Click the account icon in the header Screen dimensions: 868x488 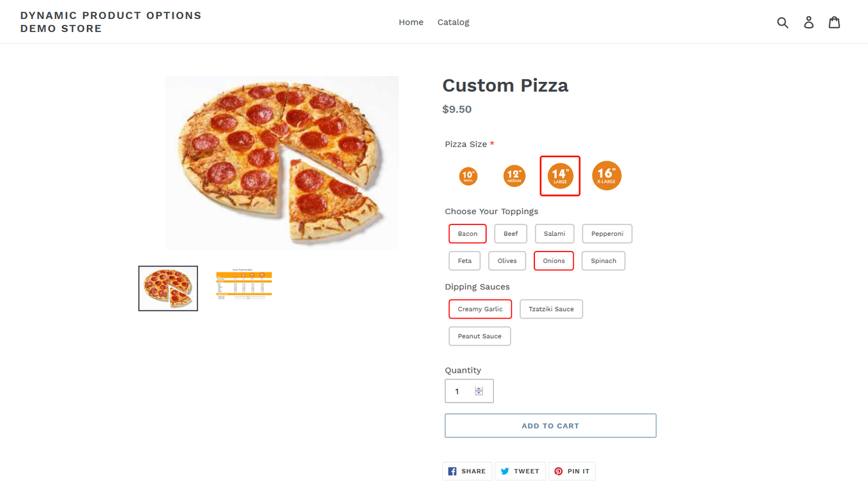[808, 22]
